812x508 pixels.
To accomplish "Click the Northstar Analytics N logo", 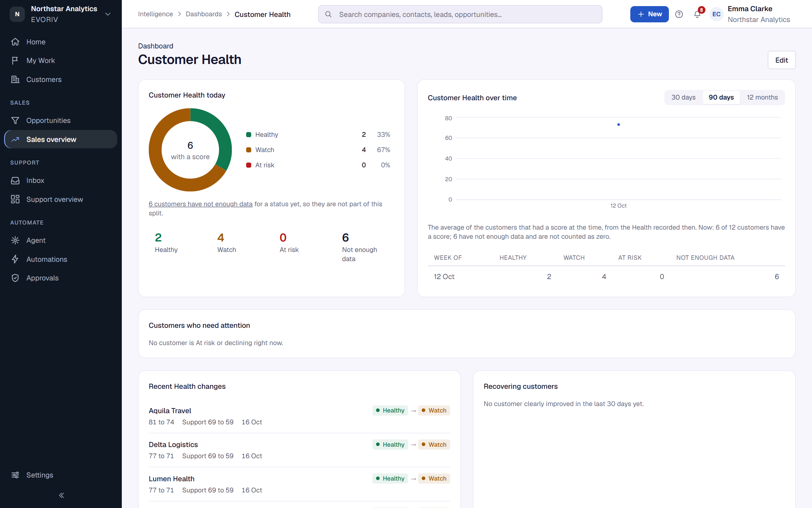I will (17, 14).
